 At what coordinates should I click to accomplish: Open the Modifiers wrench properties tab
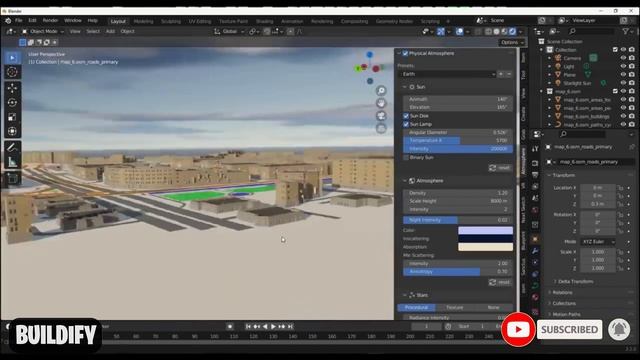tap(535, 251)
